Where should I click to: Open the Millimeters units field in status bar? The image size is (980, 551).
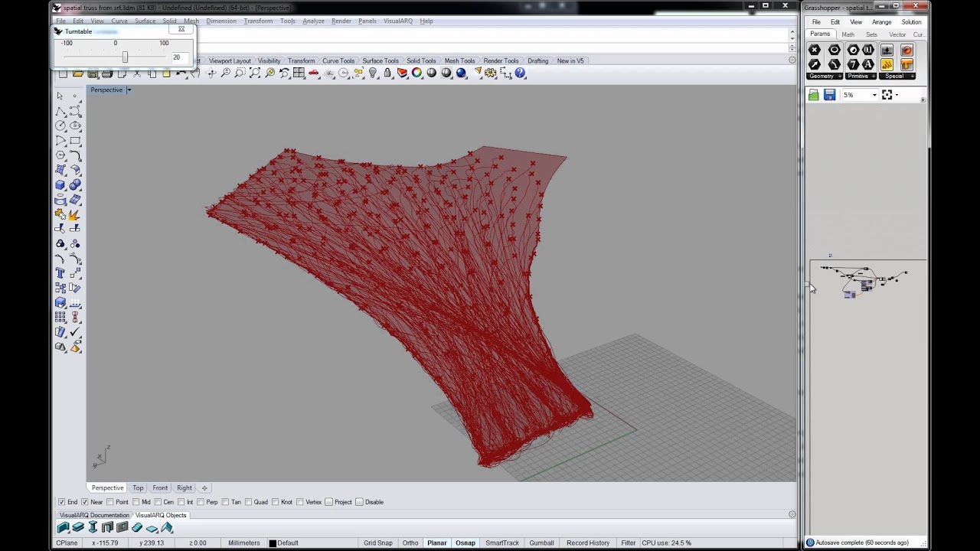coord(244,543)
